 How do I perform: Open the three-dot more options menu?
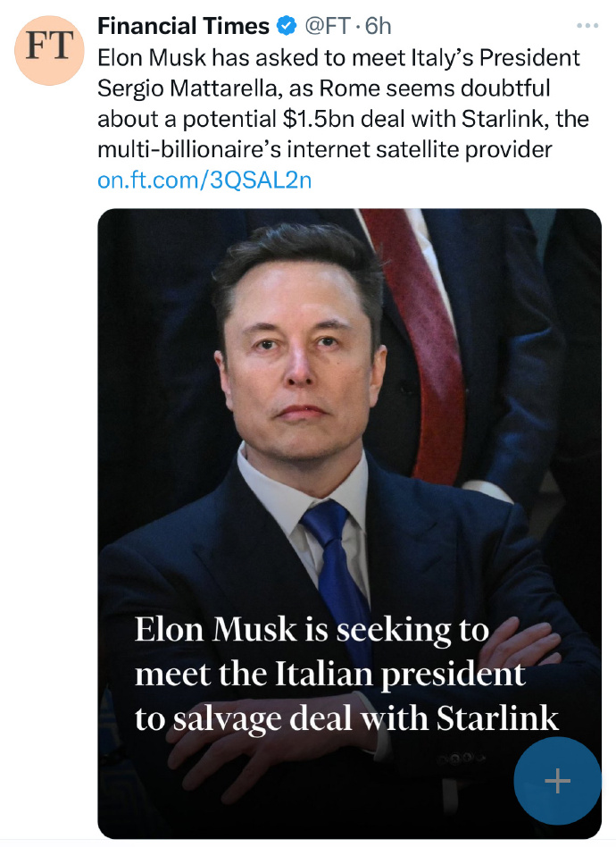point(587,25)
